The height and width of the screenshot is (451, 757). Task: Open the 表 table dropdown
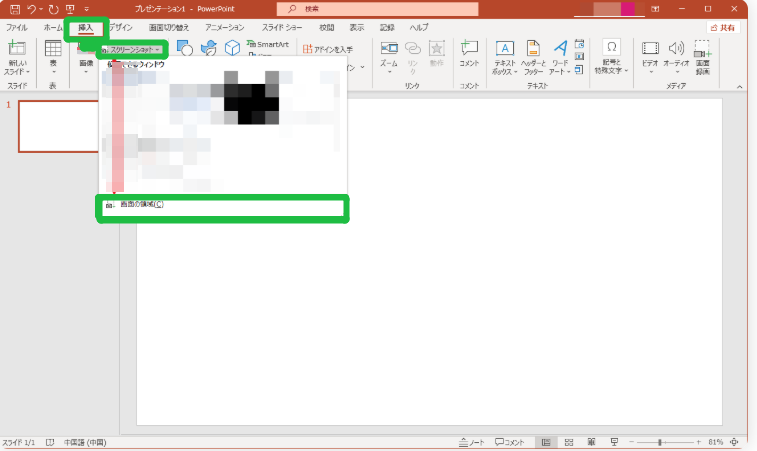(53, 58)
